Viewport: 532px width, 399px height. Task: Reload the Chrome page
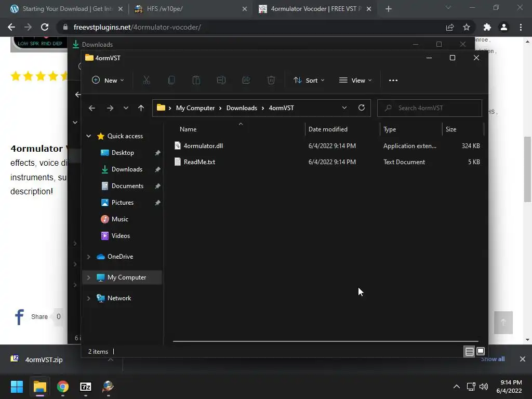click(x=45, y=27)
